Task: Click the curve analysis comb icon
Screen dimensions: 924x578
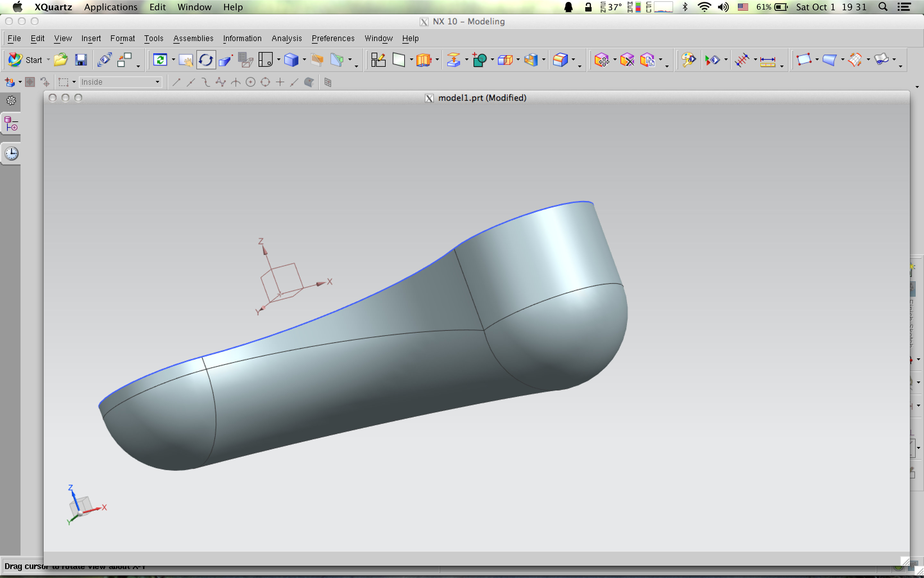Action: tap(742, 60)
